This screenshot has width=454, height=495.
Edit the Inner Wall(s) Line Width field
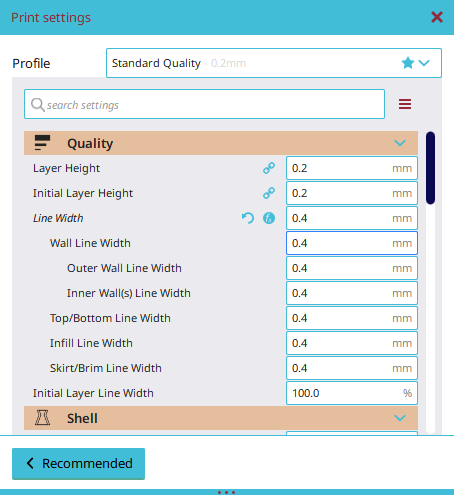[352, 293]
